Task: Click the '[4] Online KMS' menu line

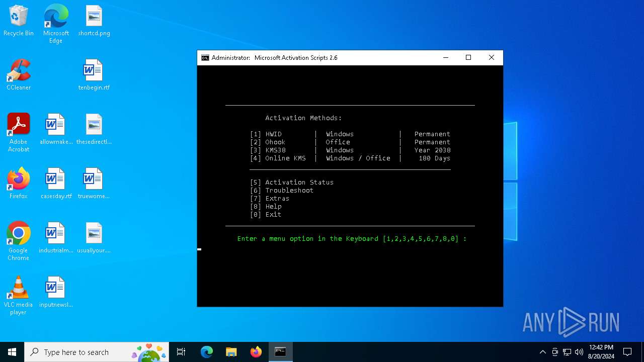Action: tap(350, 158)
